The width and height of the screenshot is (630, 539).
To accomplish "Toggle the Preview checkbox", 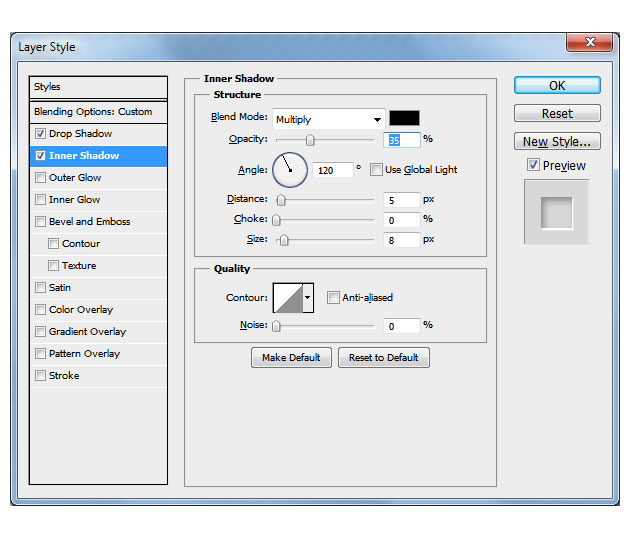I will coord(533,165).
